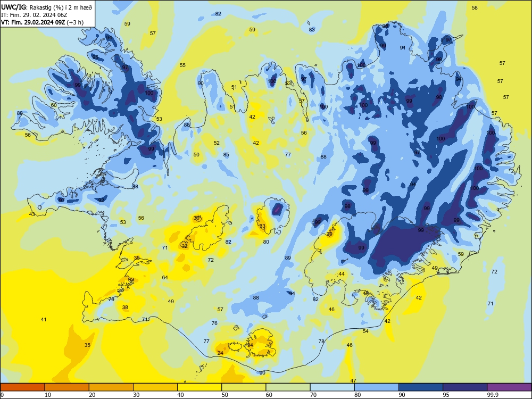Click the map value '55' in the north sea
Image resolution: width=532 pixels, height=399 pixels.
pos(182,65)
